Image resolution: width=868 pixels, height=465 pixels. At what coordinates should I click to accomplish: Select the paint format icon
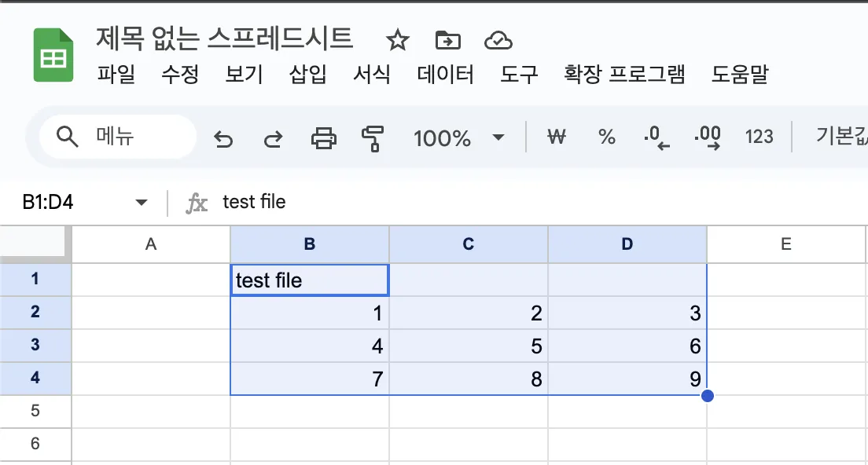371,136
